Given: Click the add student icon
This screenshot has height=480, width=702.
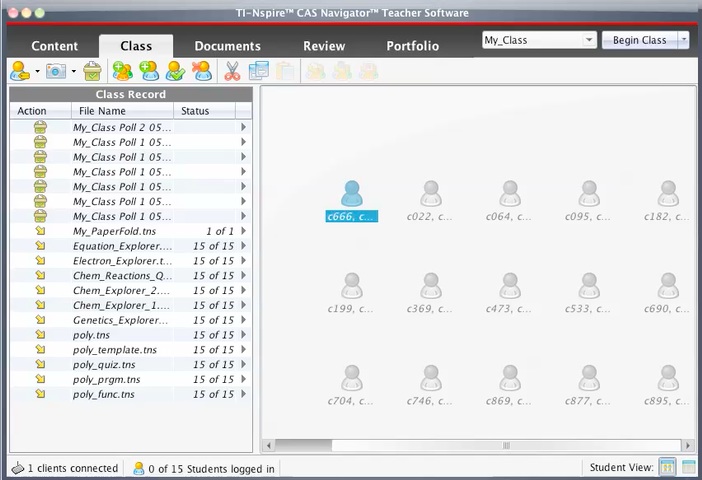Looking at the screenshot, I should (x=150, y=72).
